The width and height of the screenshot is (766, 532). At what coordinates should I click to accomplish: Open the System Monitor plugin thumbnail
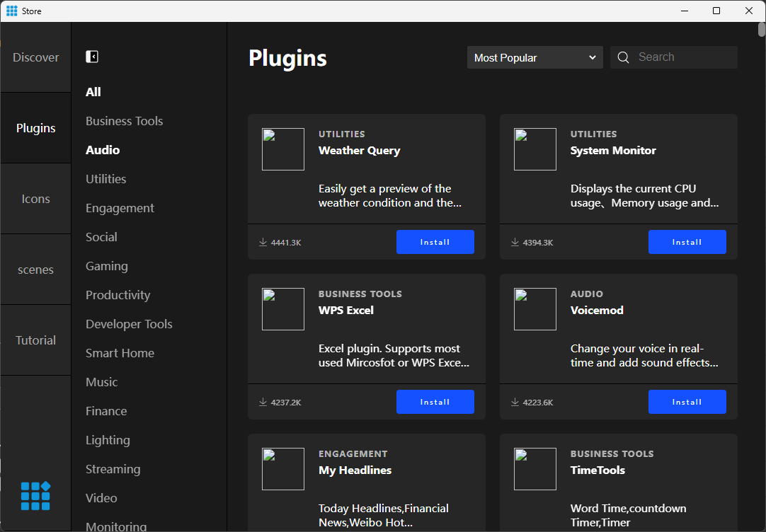point(535,149)
